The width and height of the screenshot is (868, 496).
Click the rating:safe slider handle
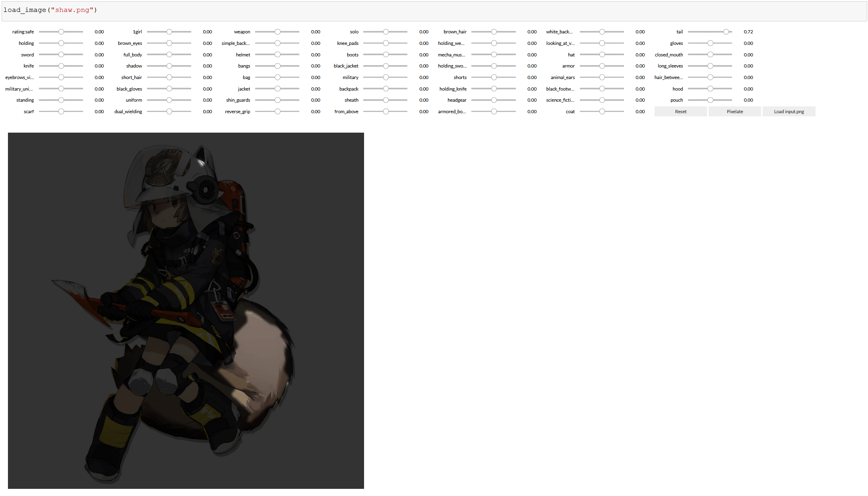click(61, 32)
